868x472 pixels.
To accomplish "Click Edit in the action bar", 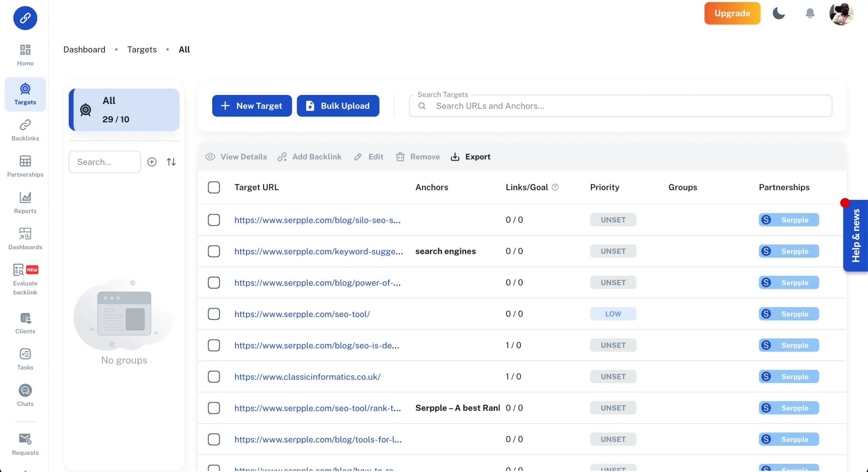I will [x=369, y=157].
